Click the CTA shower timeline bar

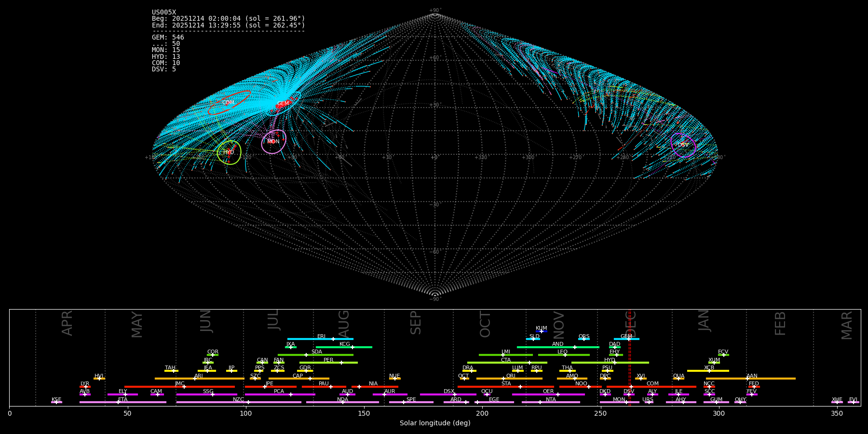tap(507, 363)
